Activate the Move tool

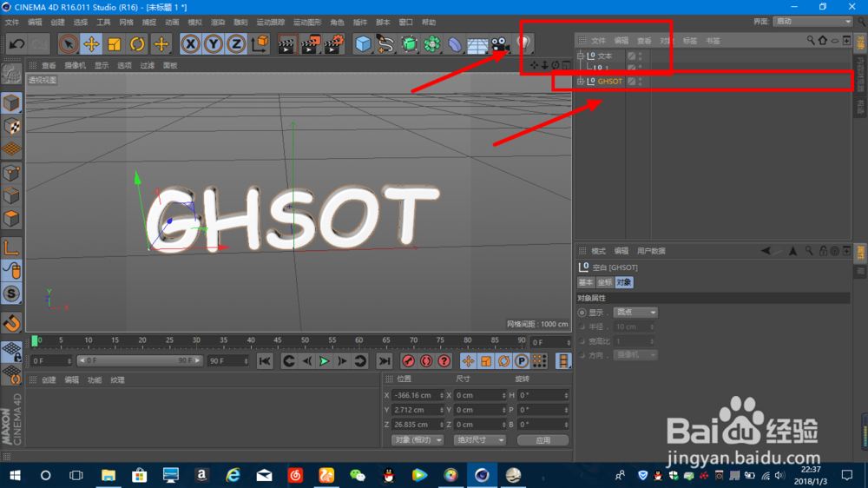pyautogui.click(x=91, y=43)
